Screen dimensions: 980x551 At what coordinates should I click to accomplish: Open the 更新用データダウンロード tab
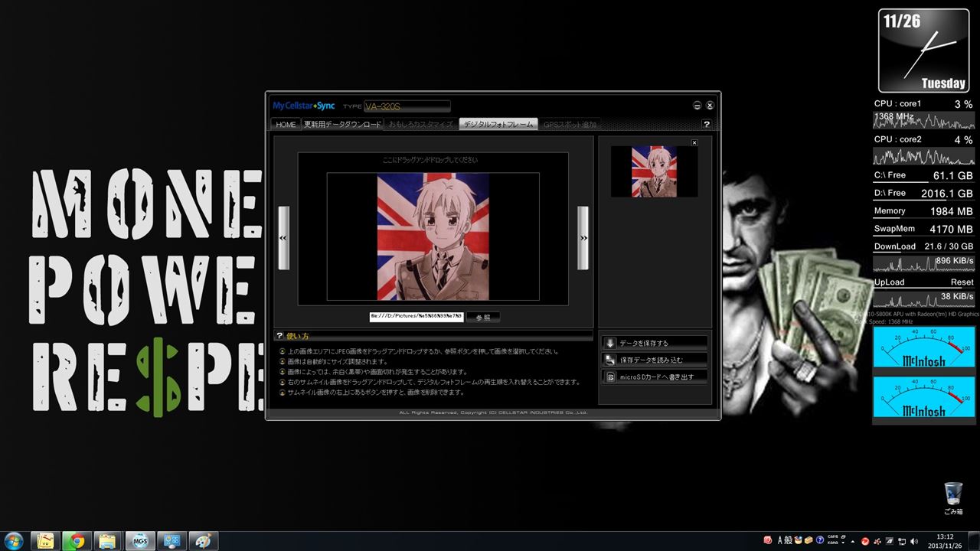pos(342,124)
